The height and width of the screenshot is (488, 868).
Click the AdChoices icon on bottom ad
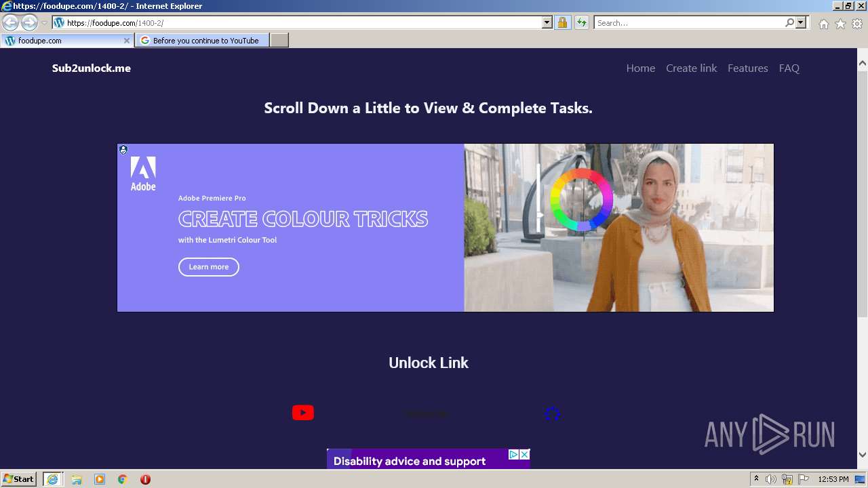pos(514,454)
